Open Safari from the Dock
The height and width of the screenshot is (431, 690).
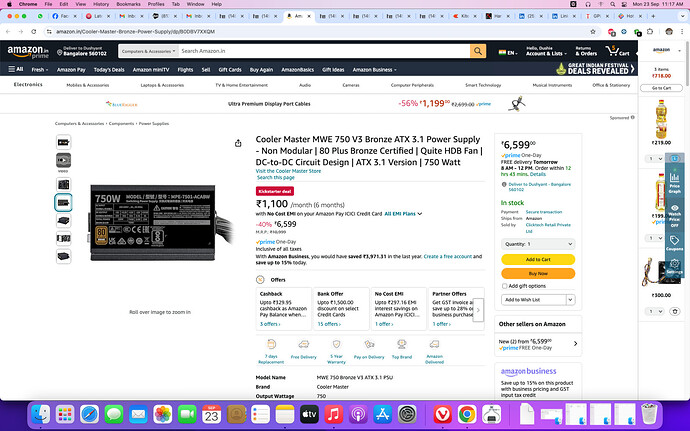(x=89, y=414)
